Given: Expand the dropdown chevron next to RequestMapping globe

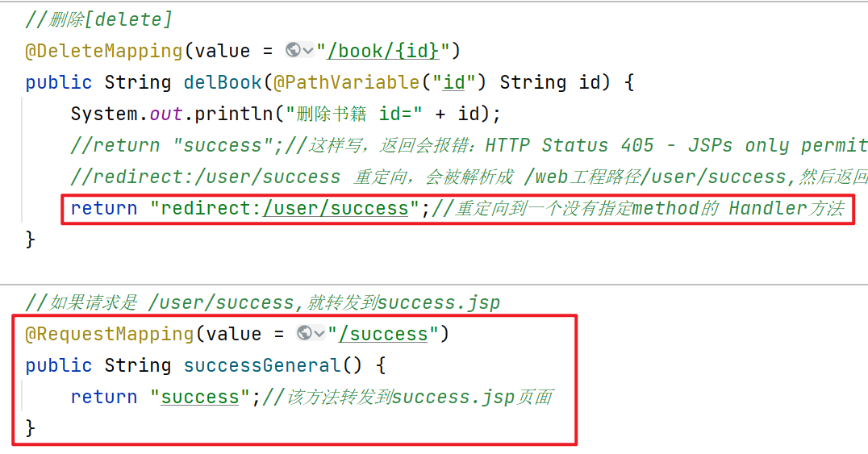Looking at the screenshot, I should 319,334.
